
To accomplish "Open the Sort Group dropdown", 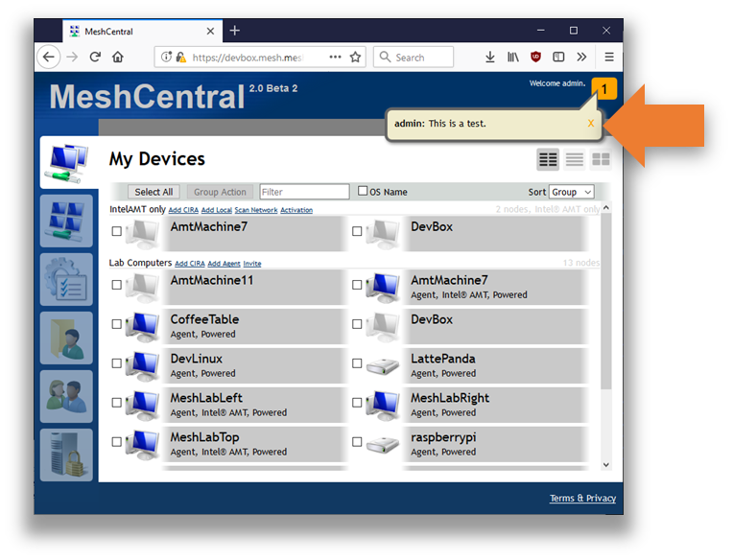I will click(x=572, y=192).
